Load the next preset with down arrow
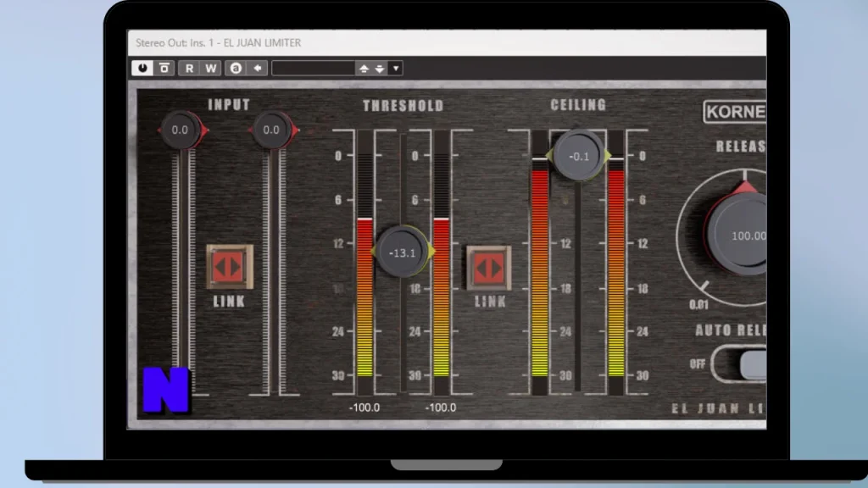The height and width of the screenshot is (488, 868). pos(380,69)
